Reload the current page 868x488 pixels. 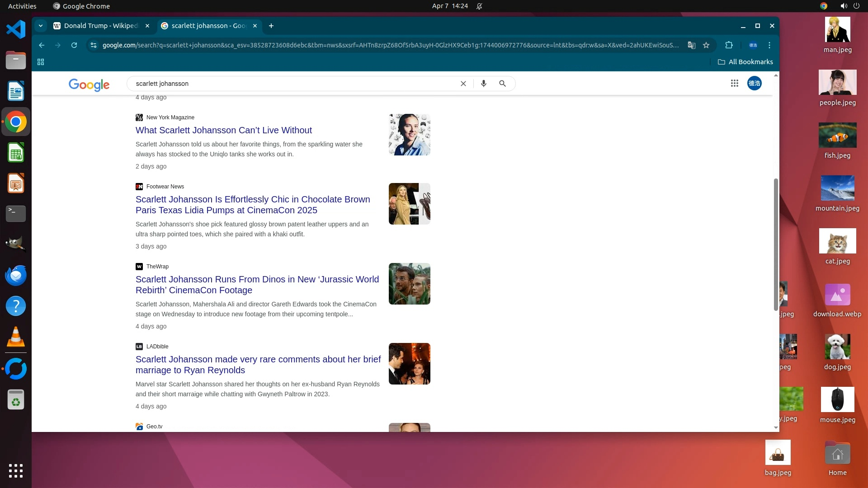pos(74,45)
